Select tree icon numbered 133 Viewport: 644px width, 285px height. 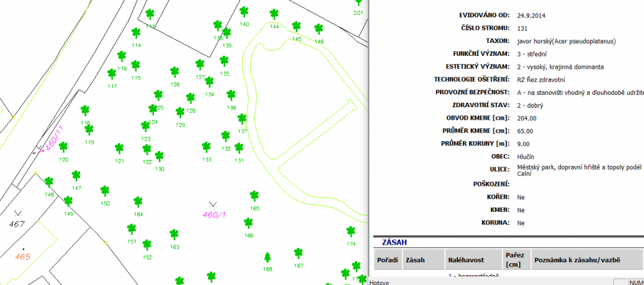[206, 147]
